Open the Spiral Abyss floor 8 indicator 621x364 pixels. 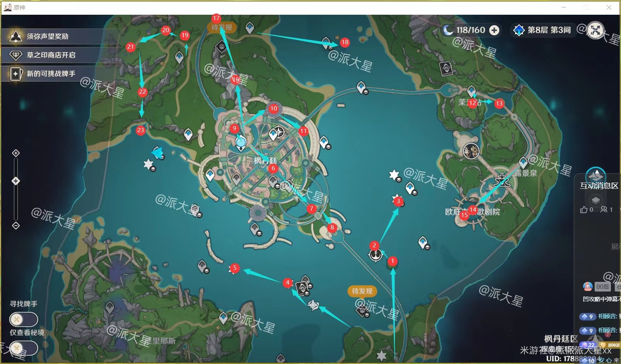[x=543, y=30]
